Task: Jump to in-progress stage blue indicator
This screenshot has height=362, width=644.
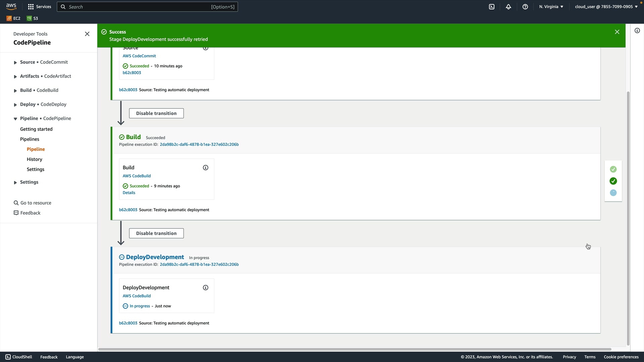Action: [x=613, y=193]
